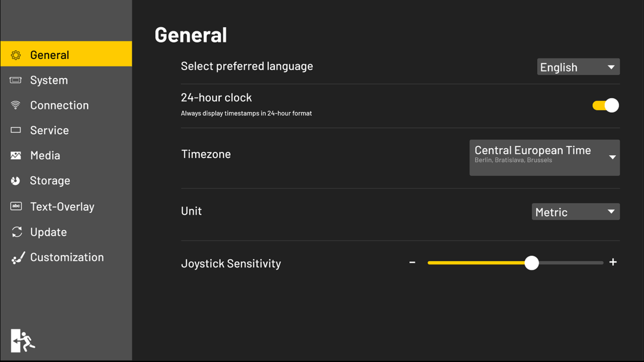The width and height of the screenshot is (644, 362).
Task: Go to the Storage settings page
Action: click(x=50, y=181)
